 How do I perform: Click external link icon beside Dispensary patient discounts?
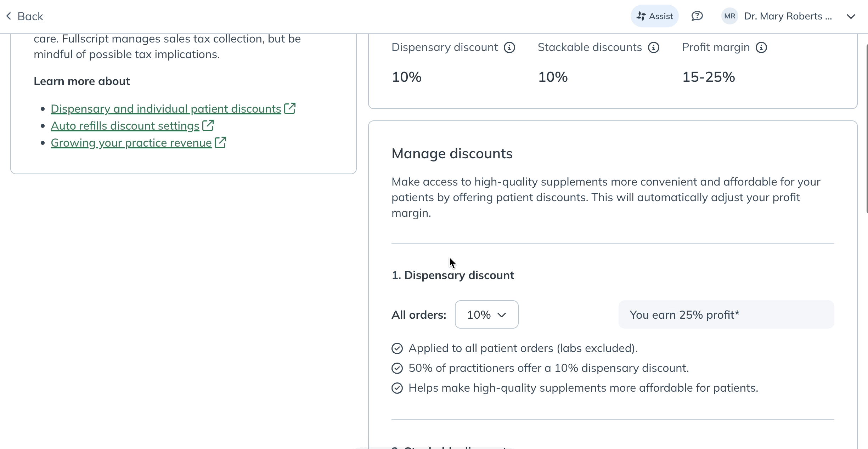point(290,108)
